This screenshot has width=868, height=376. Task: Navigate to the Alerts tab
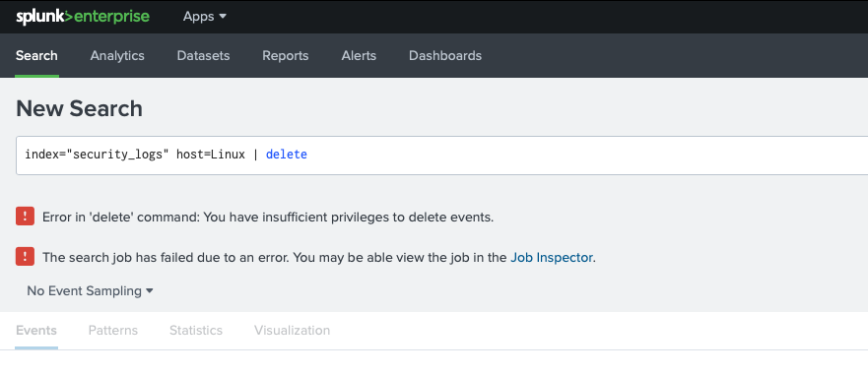[359, 55]
